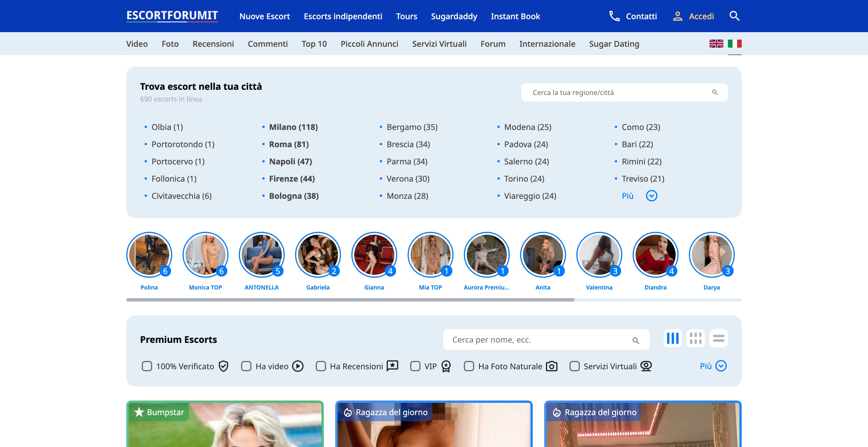
Task: Expand more filters with Più in Premium Escorts
Action: [x=720, y=366]
